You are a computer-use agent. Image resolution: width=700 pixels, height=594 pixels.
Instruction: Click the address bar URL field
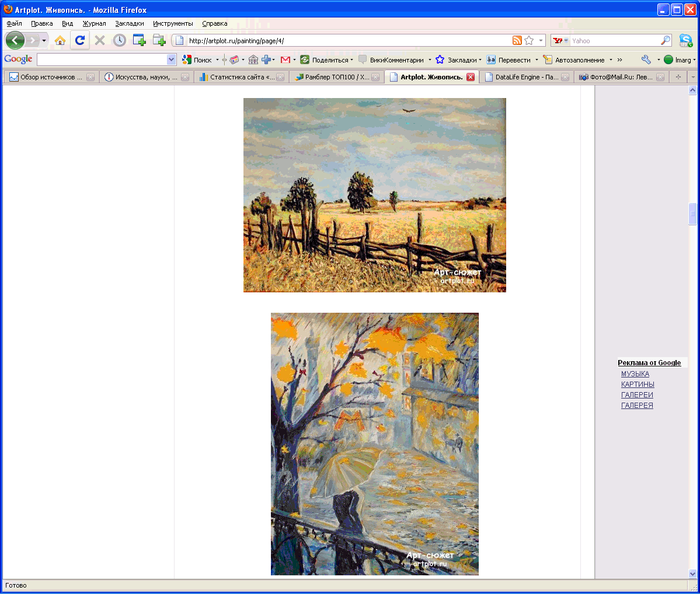tap(348, 41)
